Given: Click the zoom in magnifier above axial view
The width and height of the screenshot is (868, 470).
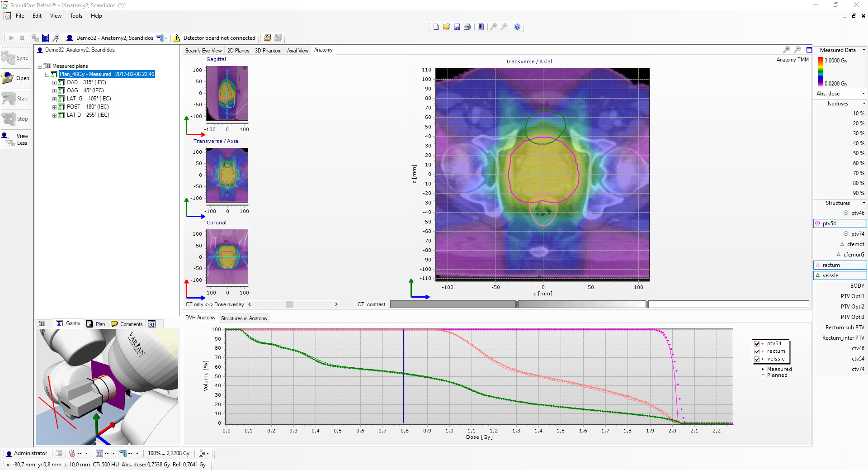Looking at the screenshot, I should click(x=787, y=50).
